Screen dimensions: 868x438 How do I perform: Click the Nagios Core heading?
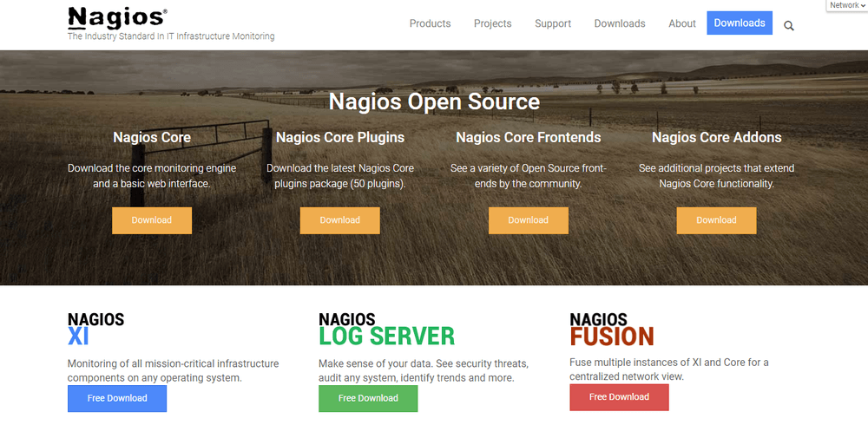click(152, 137)
